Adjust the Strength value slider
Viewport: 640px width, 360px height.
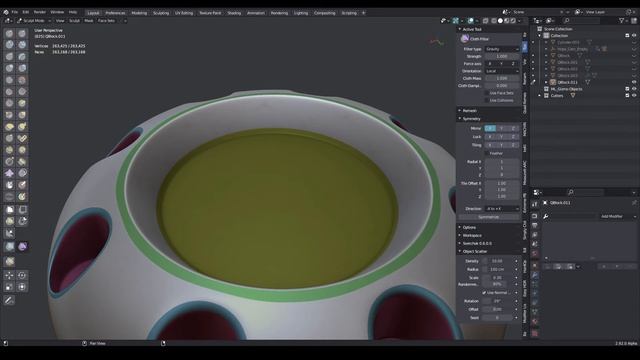(502, 56)
